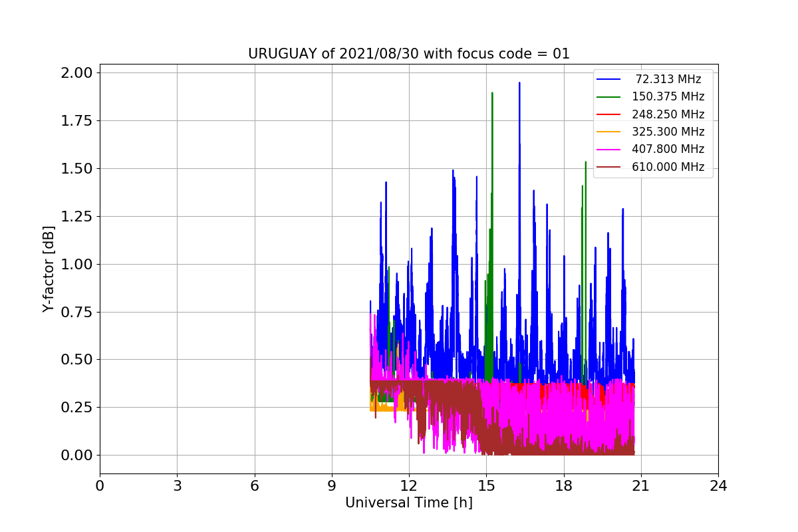798x532 pixels.
Task: Click the 6 x-axis tick label
Action: pyautogui.click(x=255, y=486)
